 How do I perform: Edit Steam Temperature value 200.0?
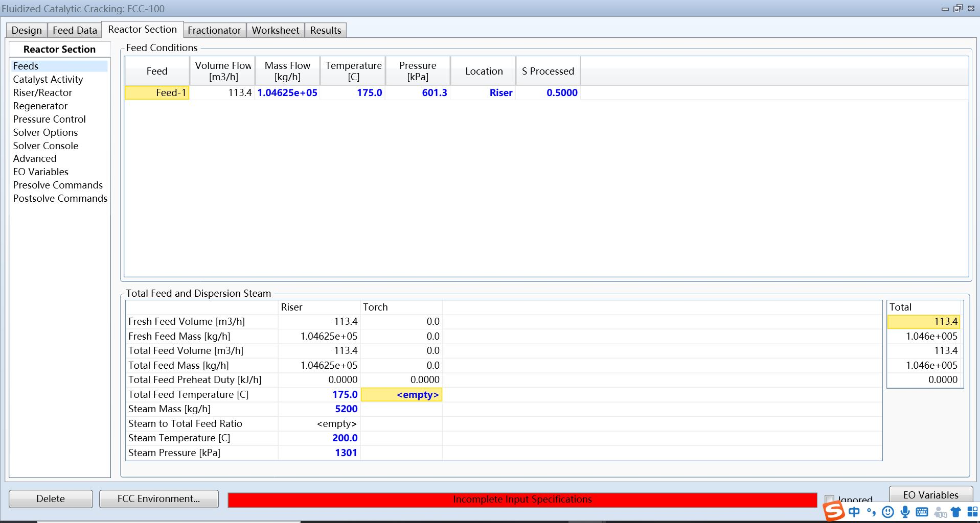320,438
